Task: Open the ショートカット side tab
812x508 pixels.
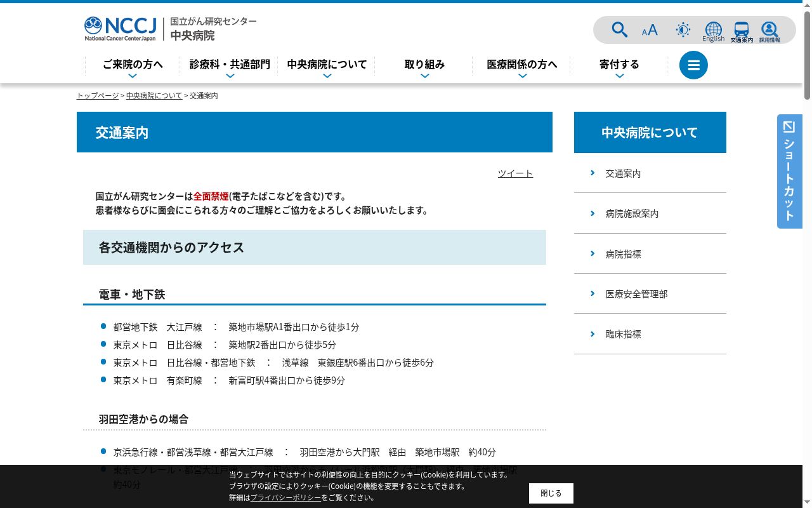Action: (790, 171)
